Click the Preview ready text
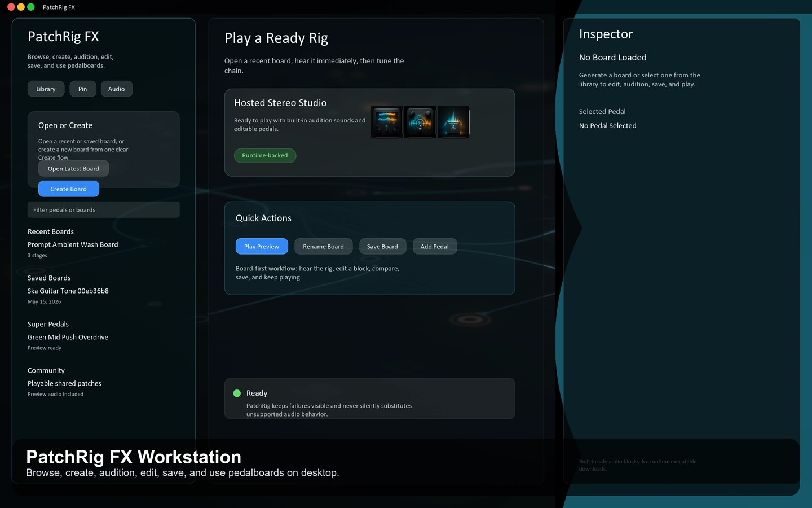This screenshot has height=508, width=812. (x=45, y=348)
